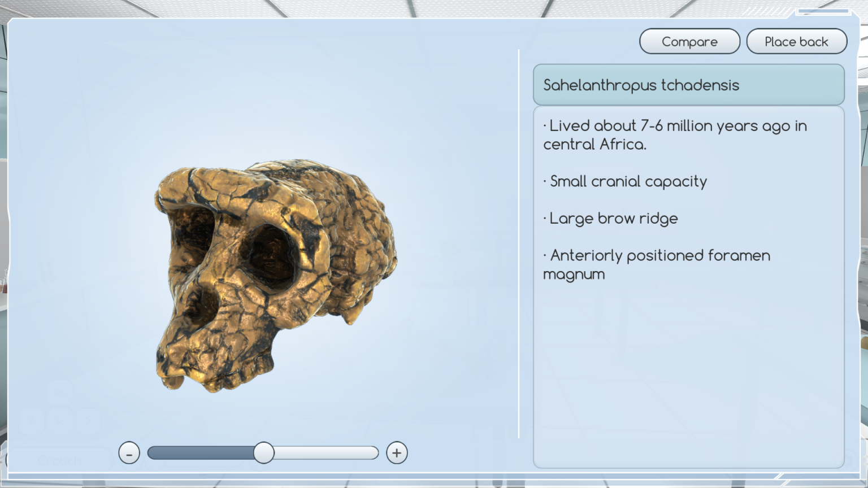The image size is (868, 488).
Task: Select the 'Small cranial capacity' bullet
Action: pos(628,181)
